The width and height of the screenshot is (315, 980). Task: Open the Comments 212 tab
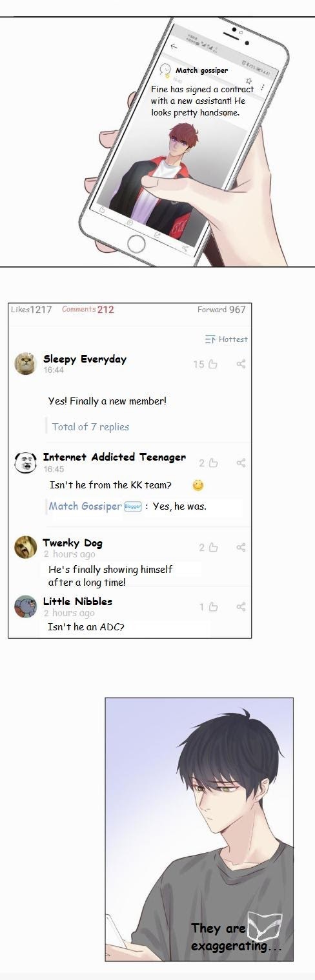coord(88,310)
